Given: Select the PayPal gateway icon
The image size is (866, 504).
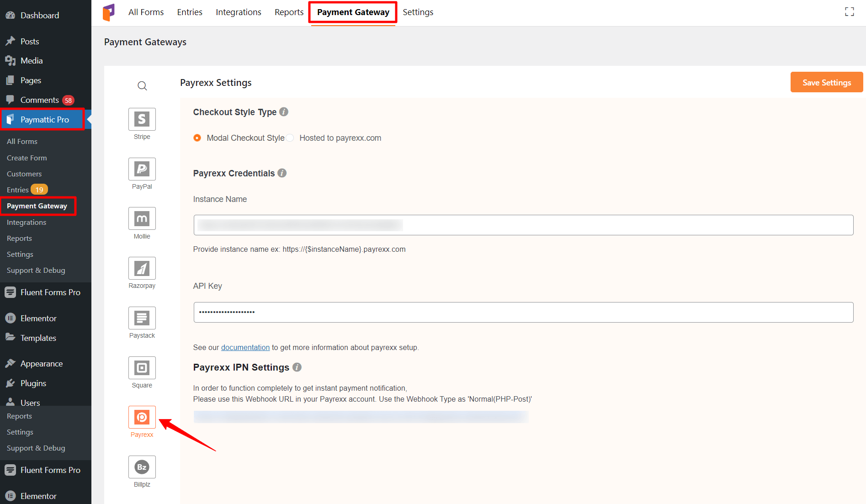Looking at the screenshot, I should [142, 169].
